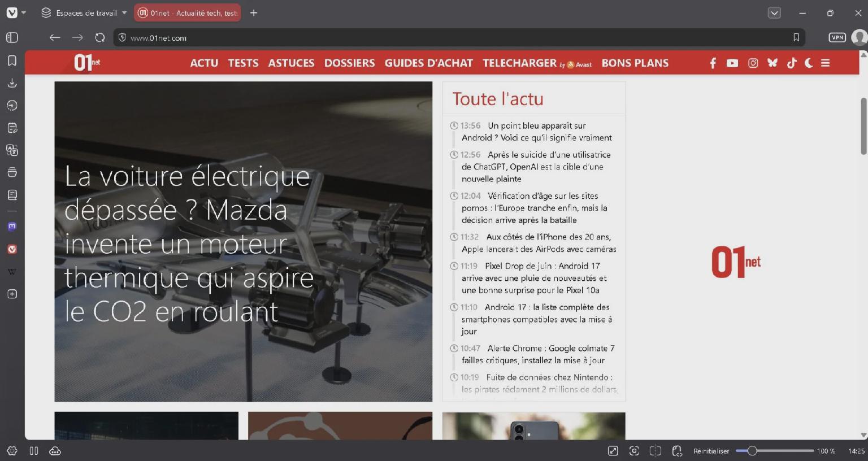
Task: Visit 01net's TikTok profile
Action: 792,63
